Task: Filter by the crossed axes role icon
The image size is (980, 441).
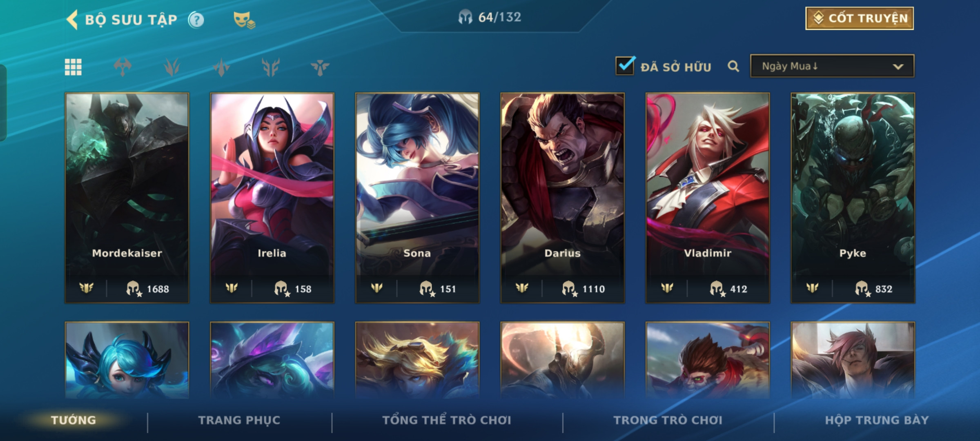Action: coord(122,67)
